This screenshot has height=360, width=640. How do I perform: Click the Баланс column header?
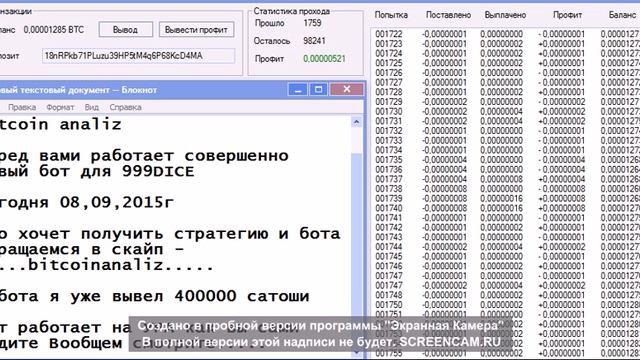[x=622, y=15]
